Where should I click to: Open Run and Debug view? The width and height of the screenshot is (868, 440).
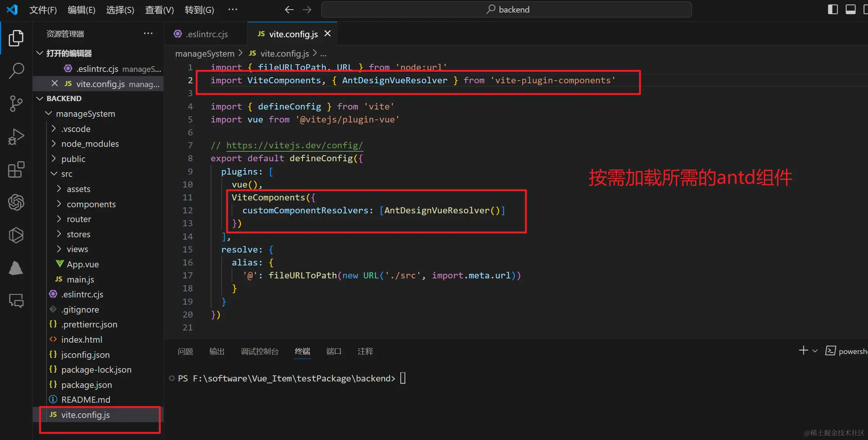click(x=16, y=137)
